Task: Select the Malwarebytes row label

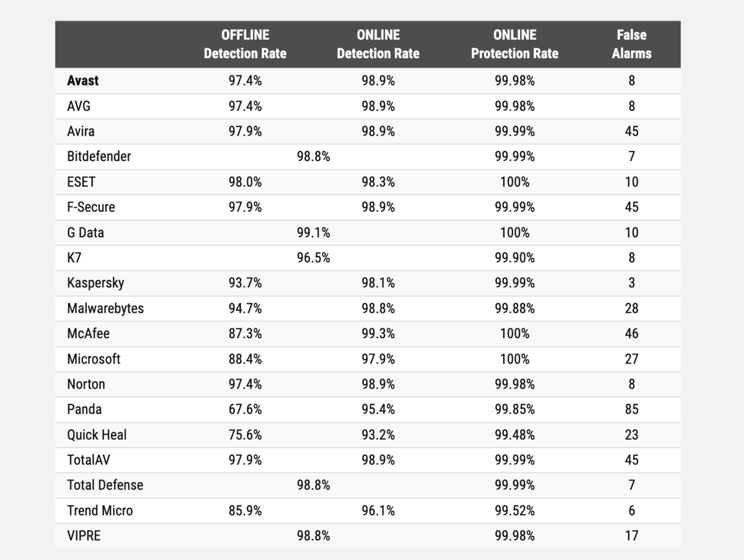Action: coord(105,308)
